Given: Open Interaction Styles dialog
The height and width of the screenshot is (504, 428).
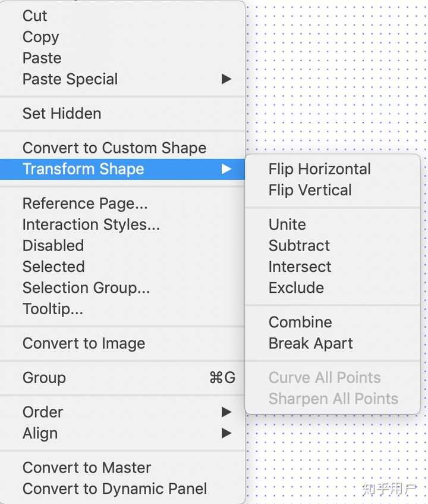Looking at the screenshot, I should click(91, 225).
